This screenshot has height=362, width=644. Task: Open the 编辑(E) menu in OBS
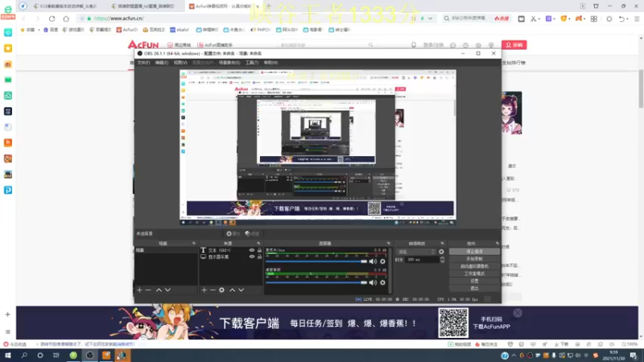point(162,63)
